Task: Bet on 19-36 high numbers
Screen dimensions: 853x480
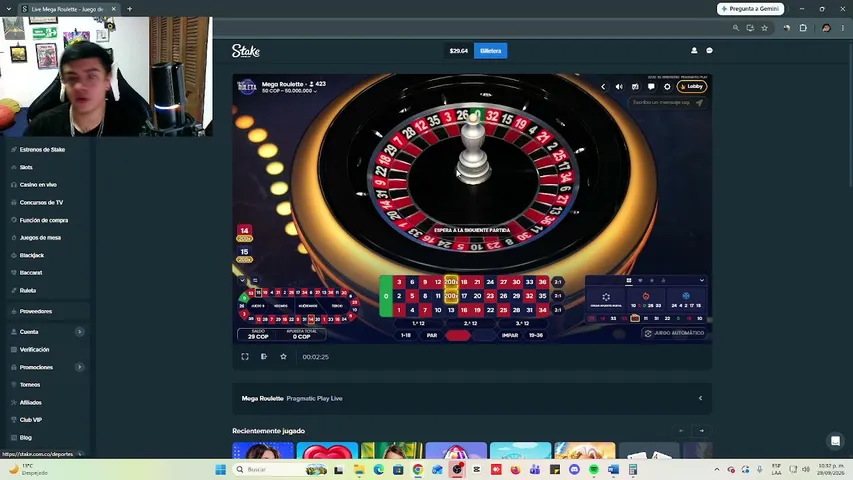Action: pos(536,335)
